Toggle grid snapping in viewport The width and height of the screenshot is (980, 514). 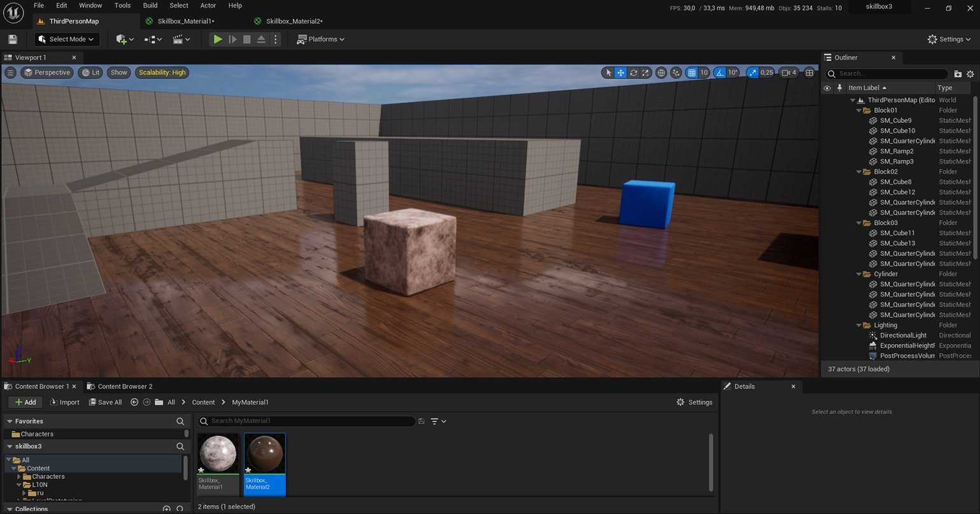[x=692, y=73]
